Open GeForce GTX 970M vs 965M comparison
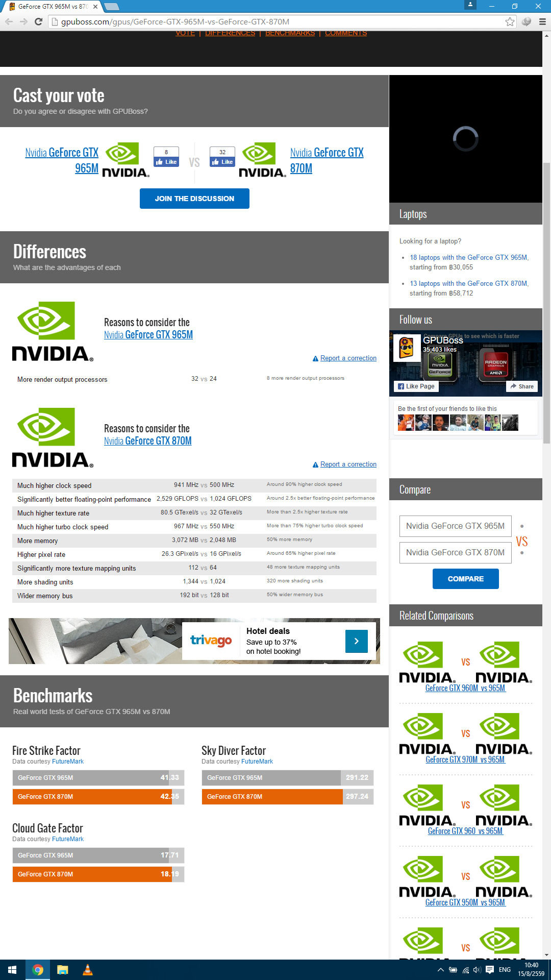The image size is (551, 980). point(465,759)
